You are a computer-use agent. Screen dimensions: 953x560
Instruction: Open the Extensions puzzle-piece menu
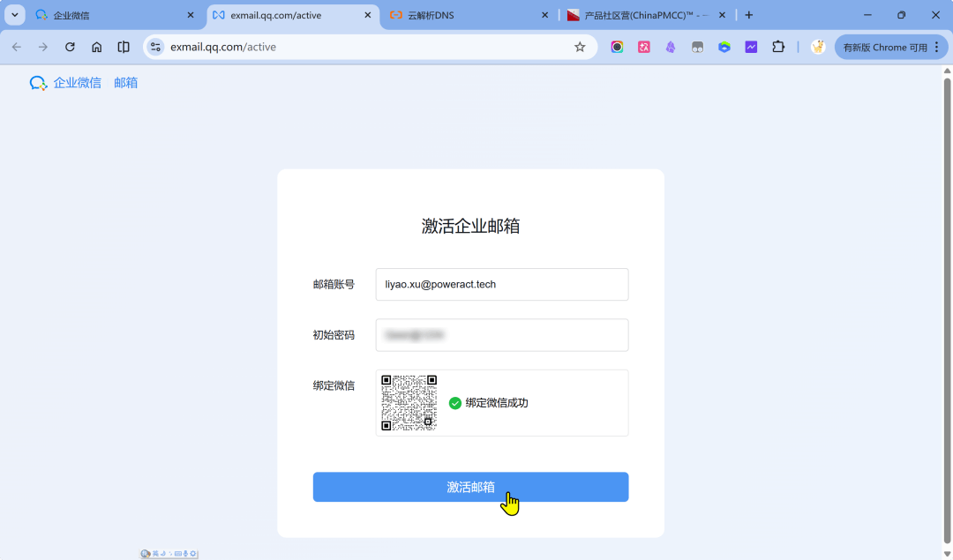point(778,47)
